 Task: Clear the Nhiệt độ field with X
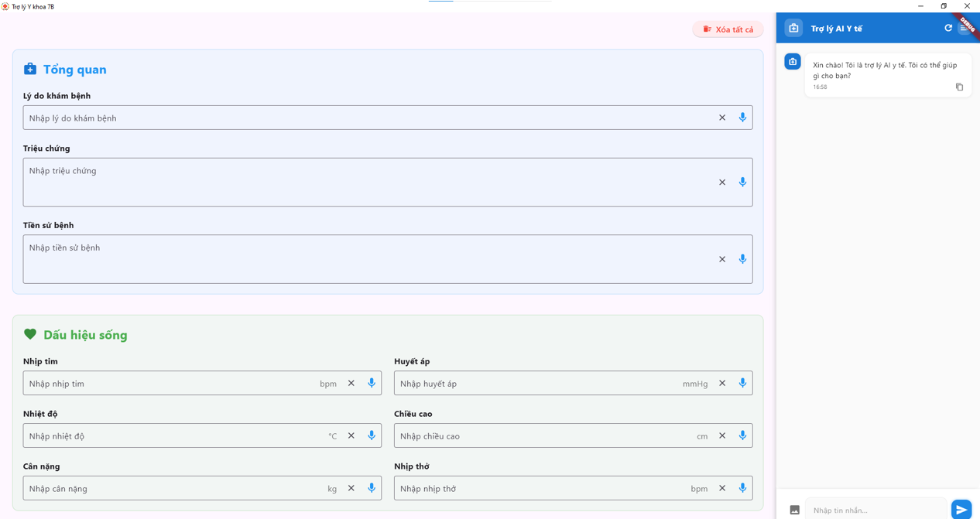tap(351, 436)
